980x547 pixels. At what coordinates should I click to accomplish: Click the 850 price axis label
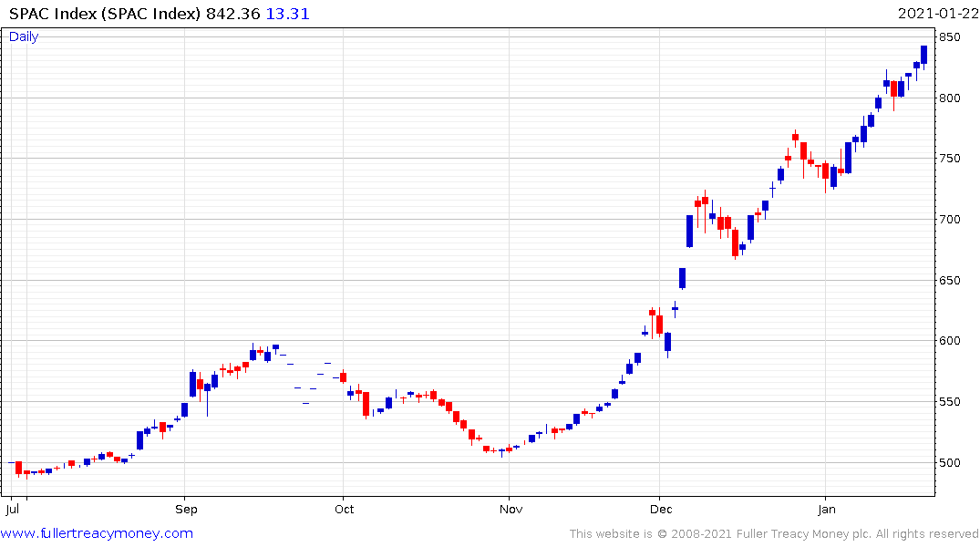click(x=949, y=37)
